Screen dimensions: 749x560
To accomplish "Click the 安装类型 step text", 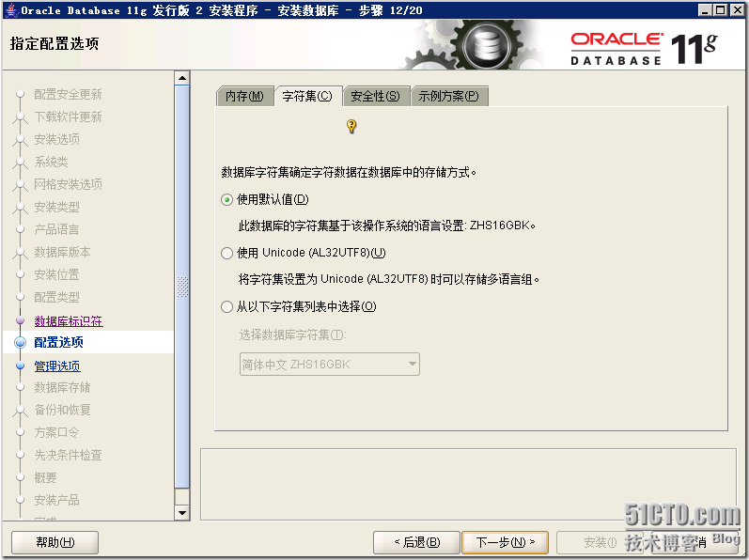I will (56, 208).
